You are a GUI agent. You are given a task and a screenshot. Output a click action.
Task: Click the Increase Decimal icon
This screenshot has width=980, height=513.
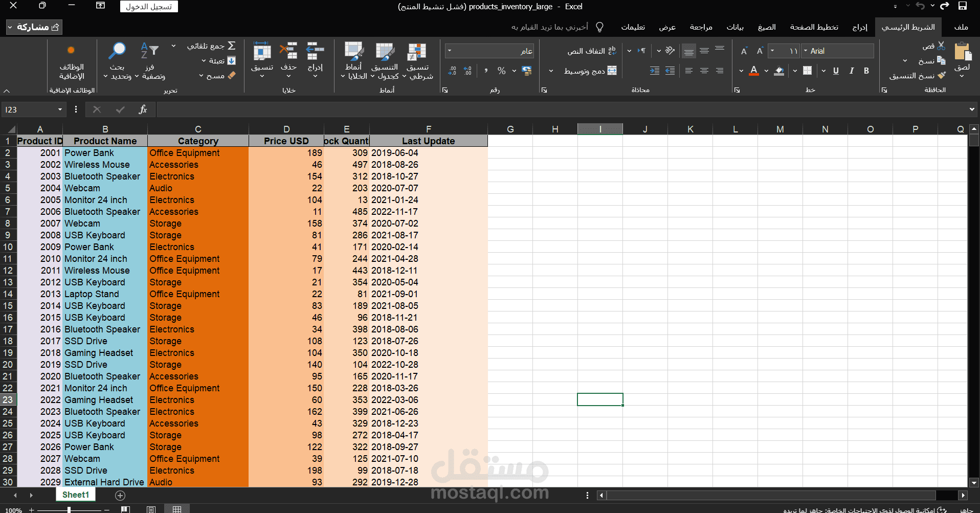(x=468, y=71)
